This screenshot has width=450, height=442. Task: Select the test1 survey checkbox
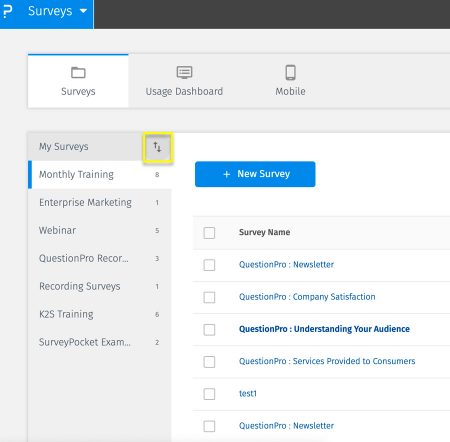click(x=209, y=394)
